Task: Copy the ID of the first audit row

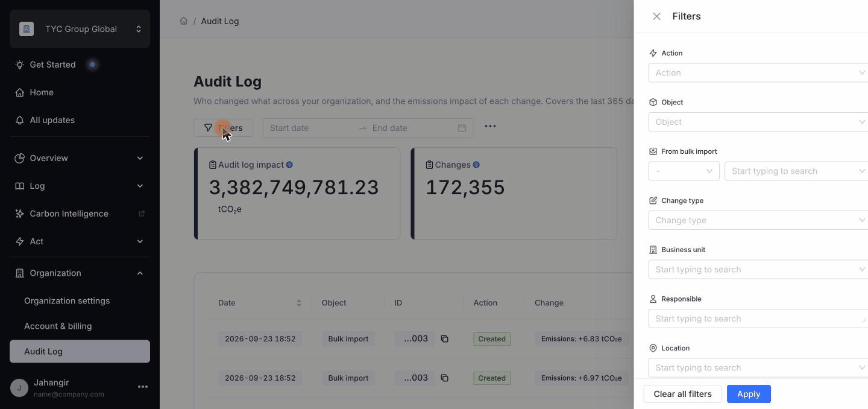Action: click(x=444, y=339)
